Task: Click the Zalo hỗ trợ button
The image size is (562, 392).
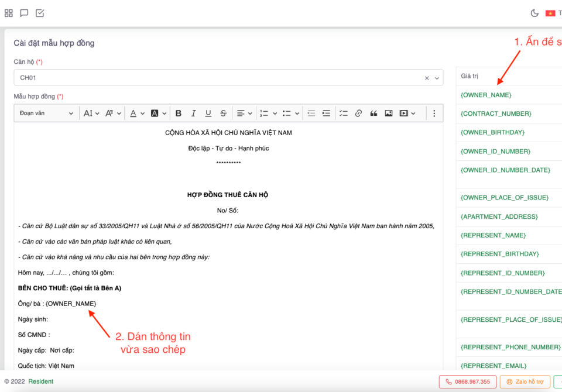Action: coord(525,381)
